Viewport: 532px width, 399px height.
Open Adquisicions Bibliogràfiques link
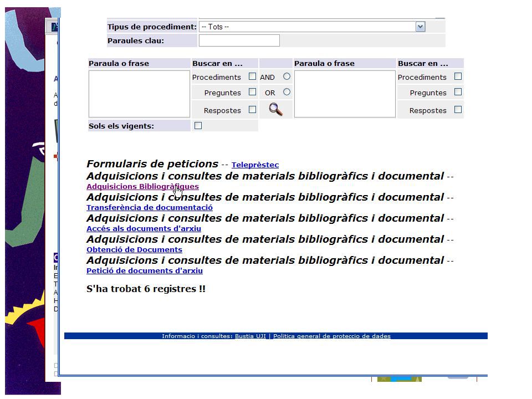(142, 187)
